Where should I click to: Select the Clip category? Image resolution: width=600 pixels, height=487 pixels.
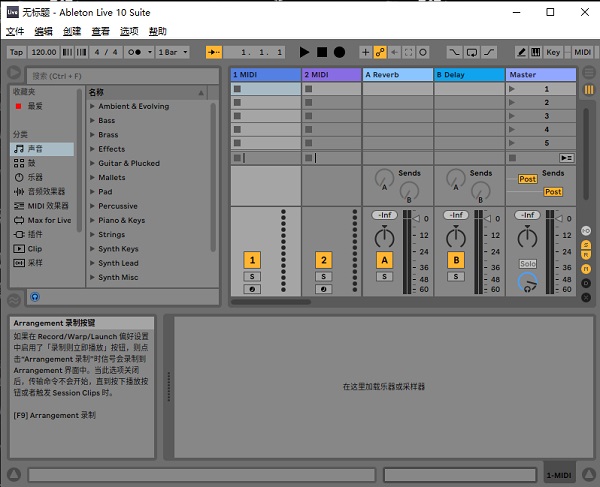coord(42,249)
